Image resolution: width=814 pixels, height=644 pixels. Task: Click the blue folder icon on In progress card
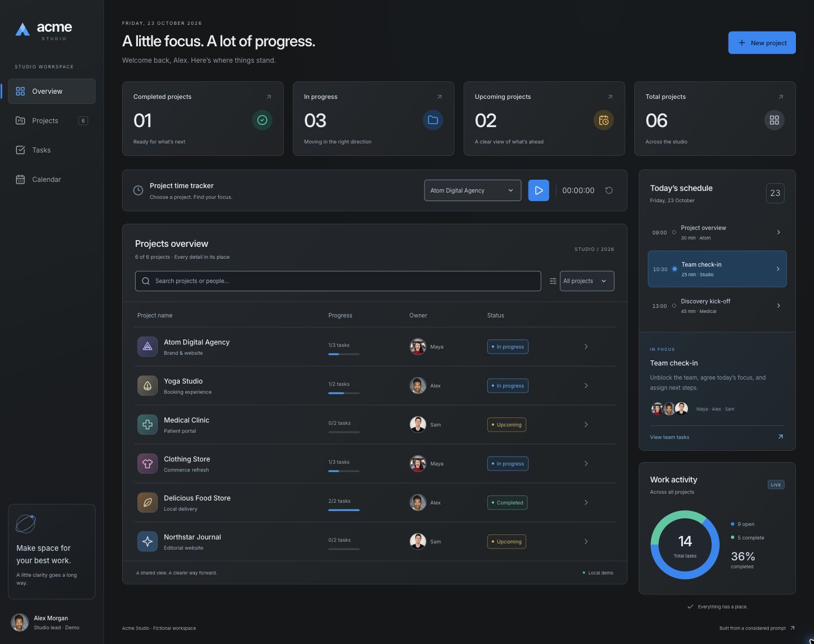tap(433, 120)
